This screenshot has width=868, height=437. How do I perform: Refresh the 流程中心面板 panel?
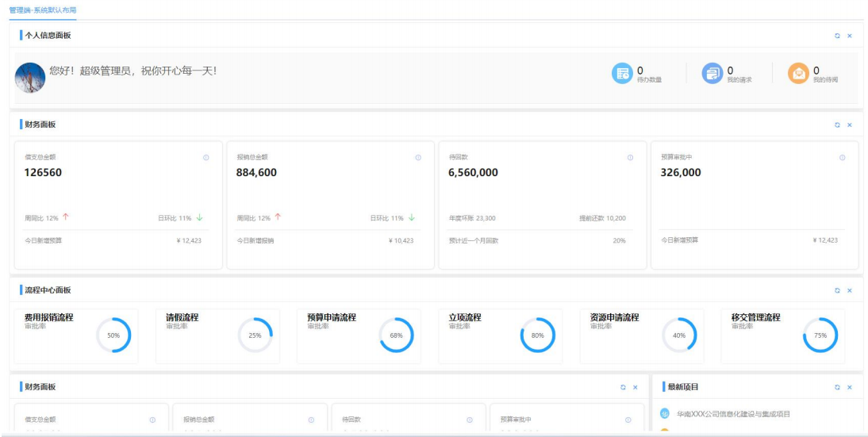(837, 290)
